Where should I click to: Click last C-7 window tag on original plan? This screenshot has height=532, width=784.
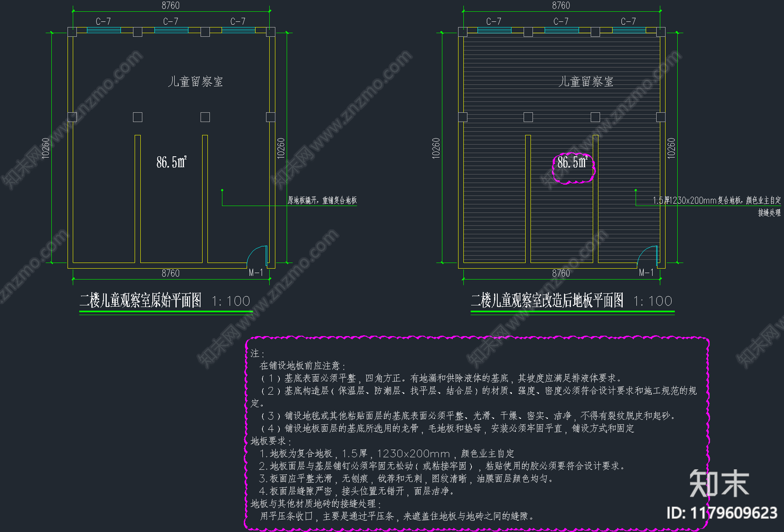click(x=238, y=22)
